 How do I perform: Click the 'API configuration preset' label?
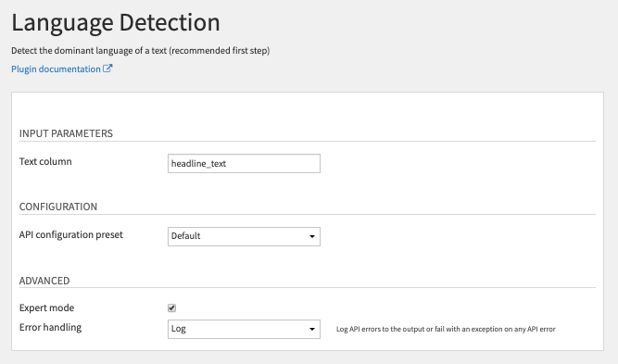pyautogui.click(x=71, y=234)
